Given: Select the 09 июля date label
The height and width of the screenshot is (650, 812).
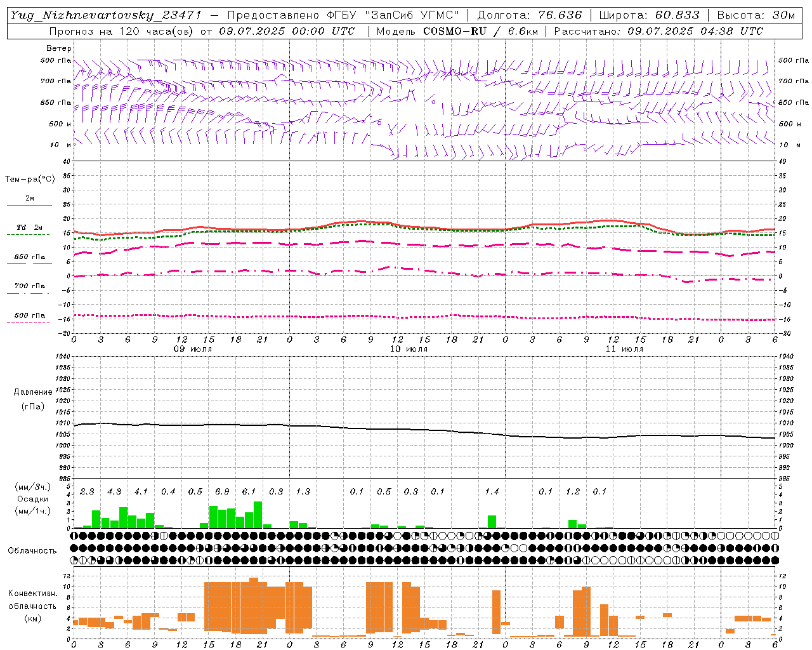Looking at the screenshot, I should click(193, 349).
